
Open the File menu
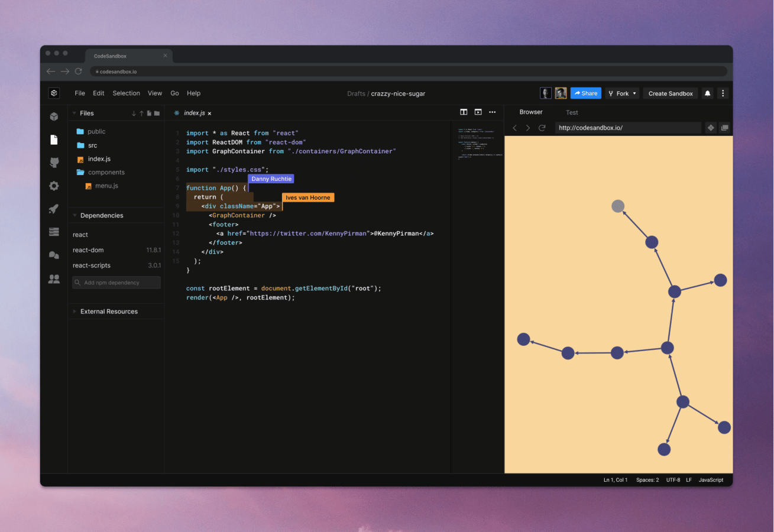80,93
